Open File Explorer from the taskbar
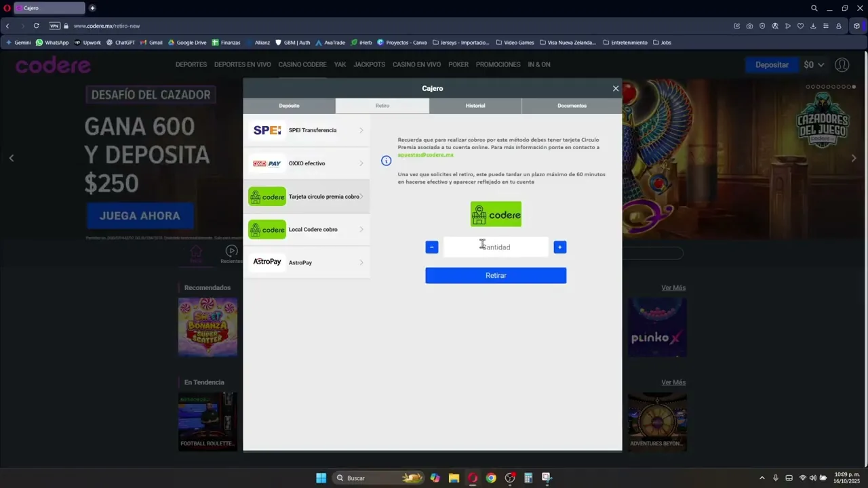The height and width of the screenshot is (488, 868). (454, 478)
